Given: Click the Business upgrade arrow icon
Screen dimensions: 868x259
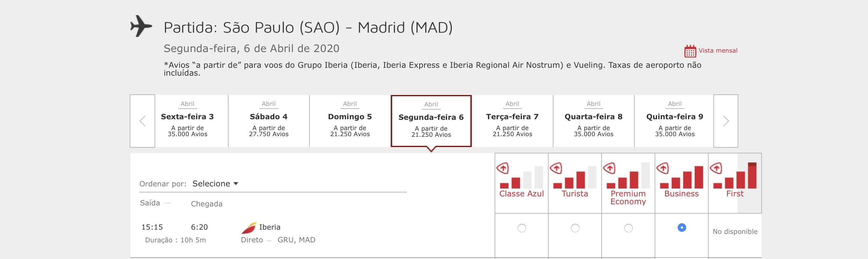Looking at the screenshot, I should (x=663, y=168).
